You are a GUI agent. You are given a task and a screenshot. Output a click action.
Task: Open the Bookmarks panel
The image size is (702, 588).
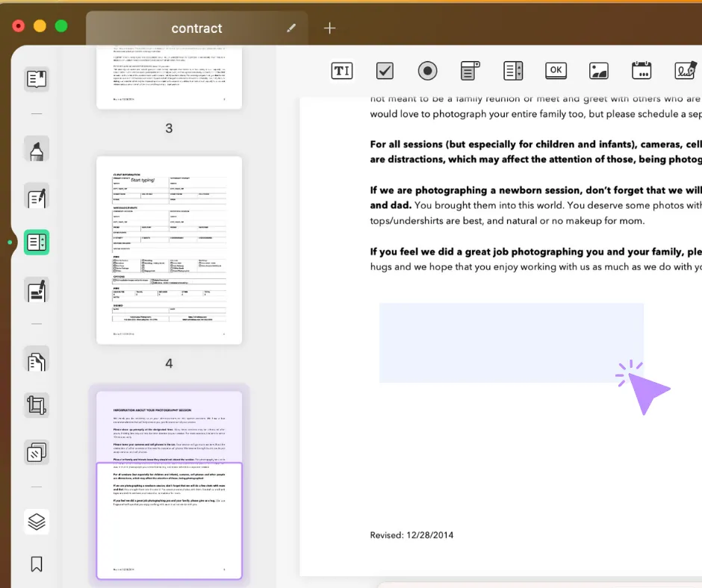click(36, 564)
